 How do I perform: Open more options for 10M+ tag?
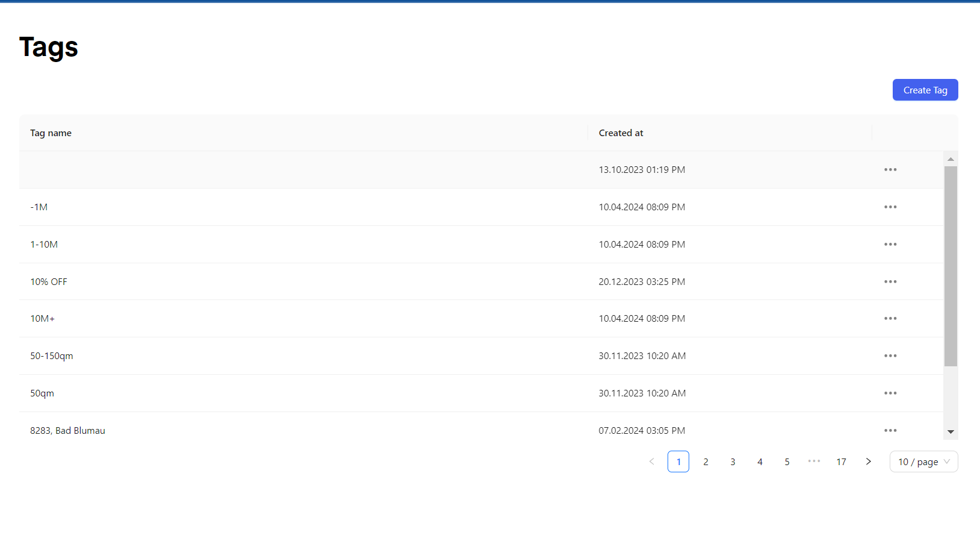(x=890, y=319)
